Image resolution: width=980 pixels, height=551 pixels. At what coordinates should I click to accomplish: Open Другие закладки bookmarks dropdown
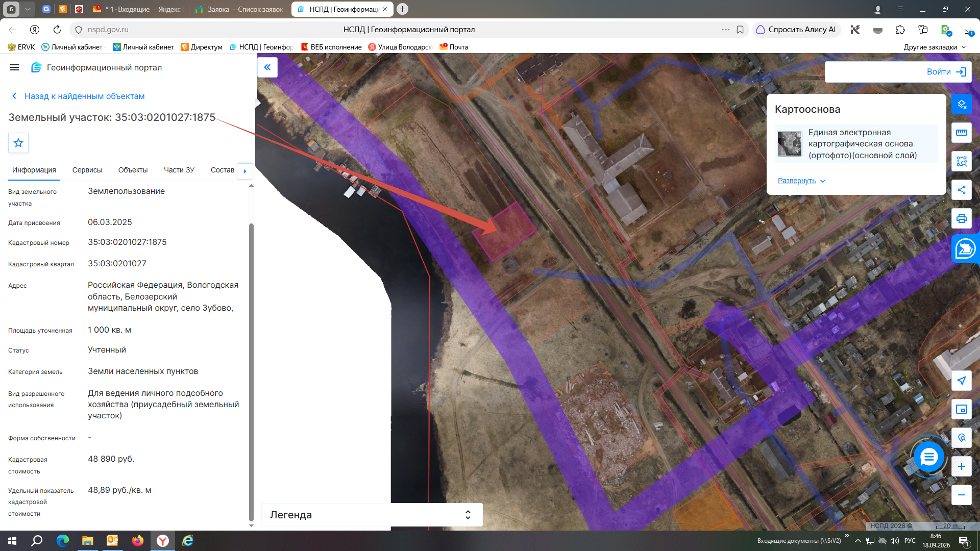point(935,47)
